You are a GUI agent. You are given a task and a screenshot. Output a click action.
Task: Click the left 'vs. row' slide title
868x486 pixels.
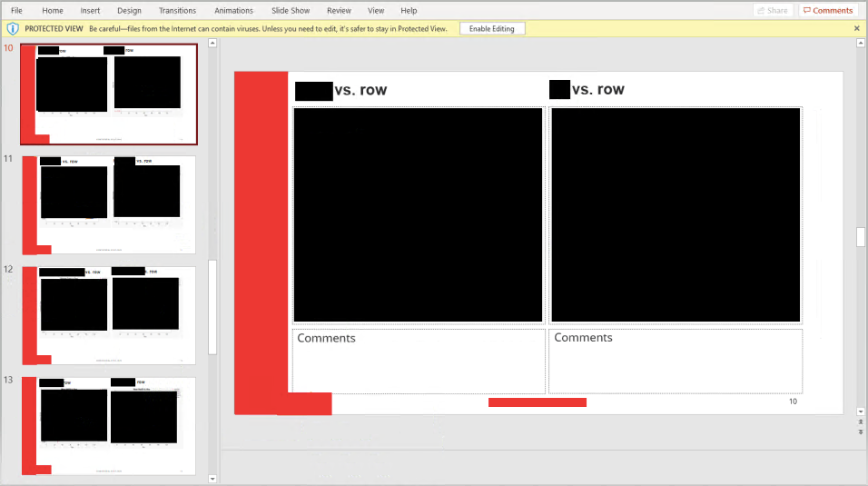pos(360,90)
